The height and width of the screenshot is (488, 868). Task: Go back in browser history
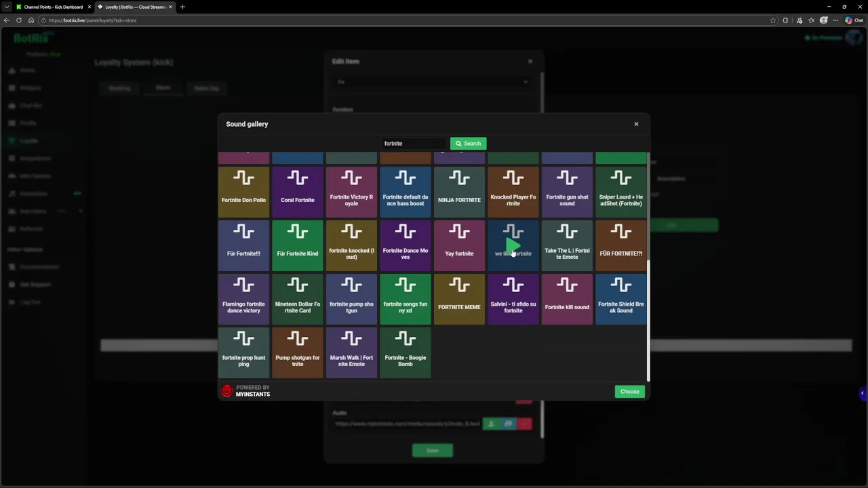[7, 20]
